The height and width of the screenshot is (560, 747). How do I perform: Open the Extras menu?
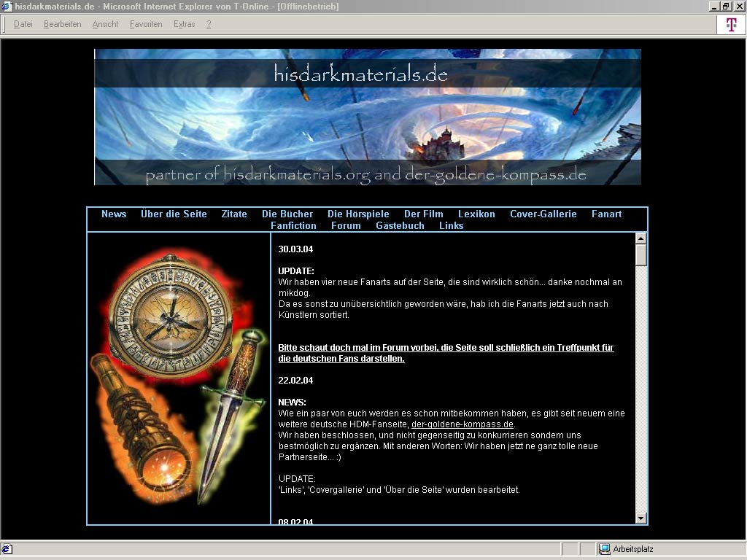click(185, 24)
